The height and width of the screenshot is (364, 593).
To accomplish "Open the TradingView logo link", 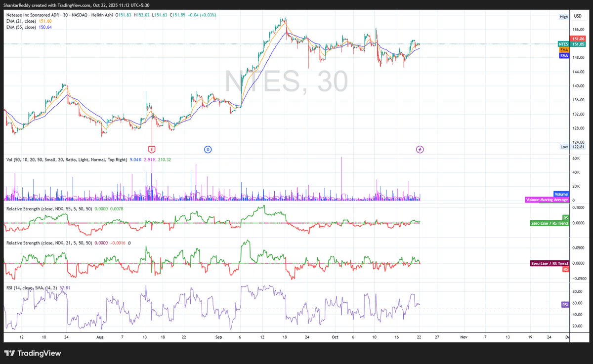I will point(33,353).
